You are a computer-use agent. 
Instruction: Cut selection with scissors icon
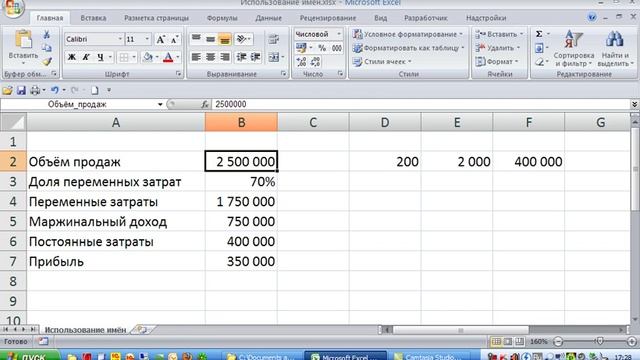(x=47, y=35)
